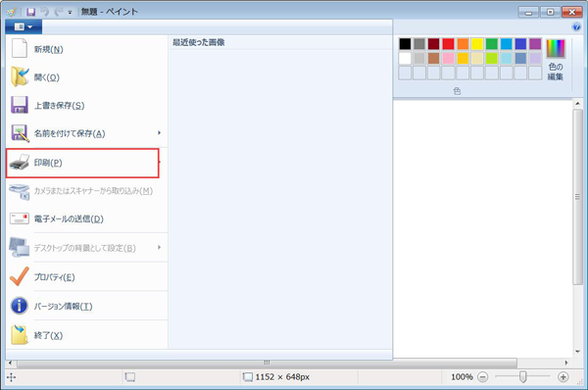Choose 電子メールの送信(D) from the menu
Screen dimensions: 588x390
(x=86, y=219)
